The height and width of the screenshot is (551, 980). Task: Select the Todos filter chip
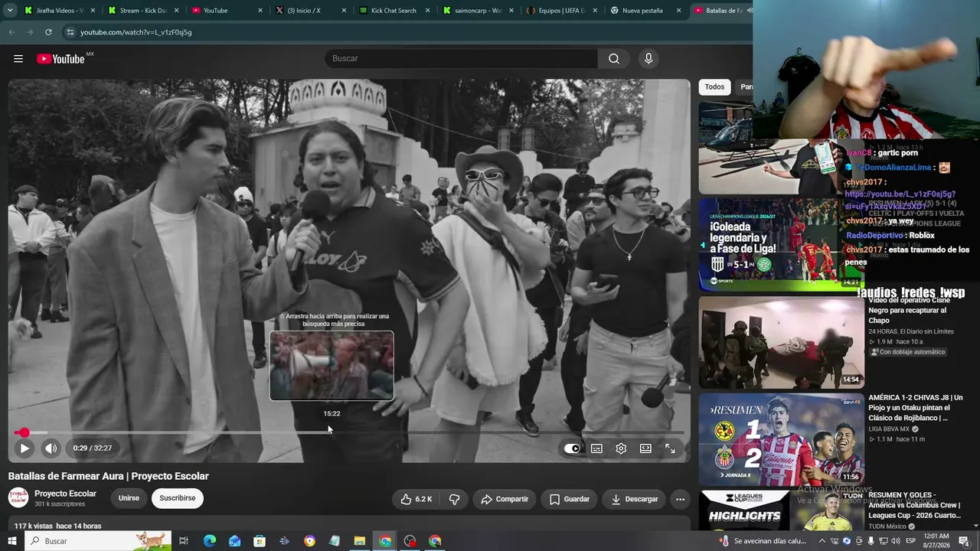point(714,87)
